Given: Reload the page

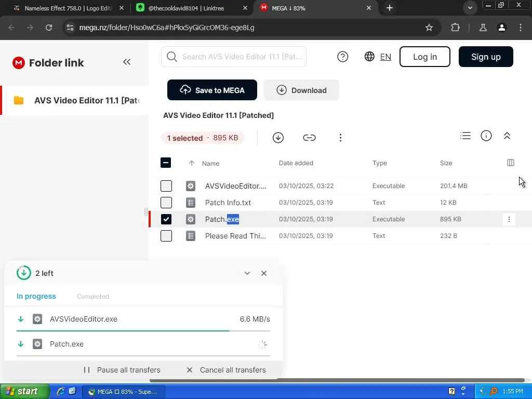Looking at the screenshot, I should point(49,28).
